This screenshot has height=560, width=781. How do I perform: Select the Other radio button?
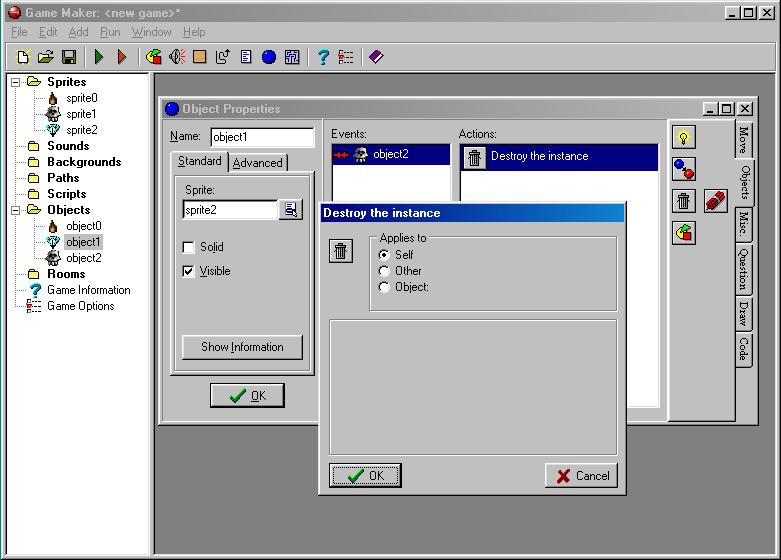[385, 271]
